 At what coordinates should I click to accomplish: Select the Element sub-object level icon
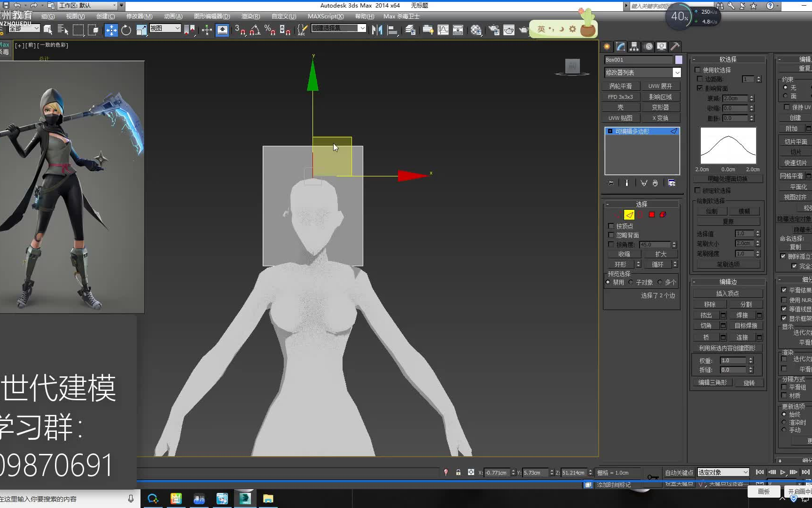tap(663, 214)
